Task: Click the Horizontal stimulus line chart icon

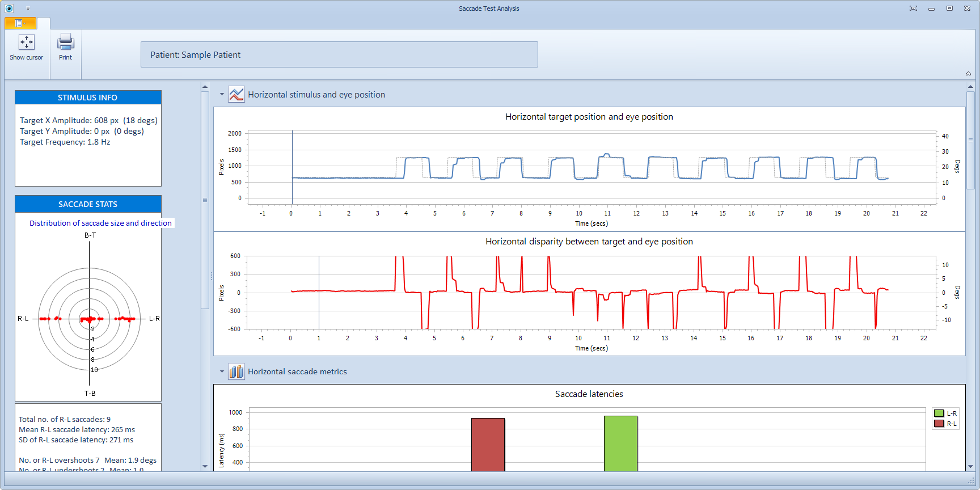Action: pos(236,94)
